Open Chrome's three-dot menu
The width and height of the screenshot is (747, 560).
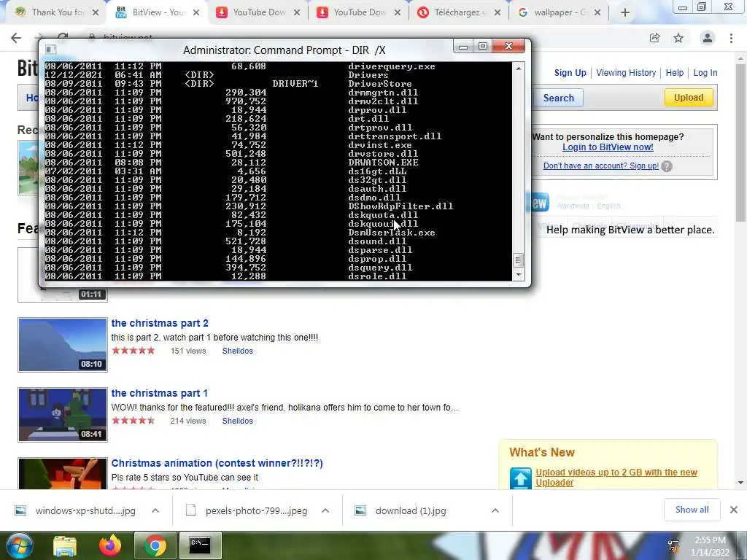731,38
